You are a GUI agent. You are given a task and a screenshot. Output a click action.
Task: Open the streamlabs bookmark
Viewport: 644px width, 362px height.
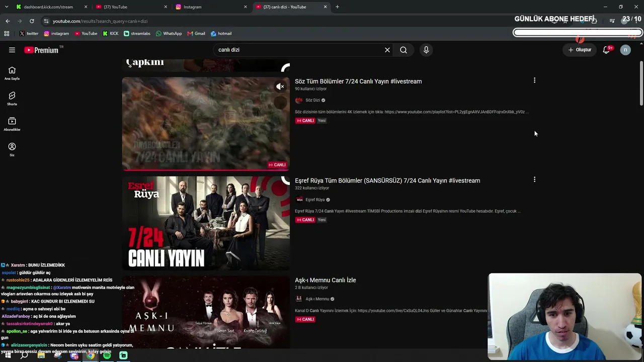click(137, 34)
